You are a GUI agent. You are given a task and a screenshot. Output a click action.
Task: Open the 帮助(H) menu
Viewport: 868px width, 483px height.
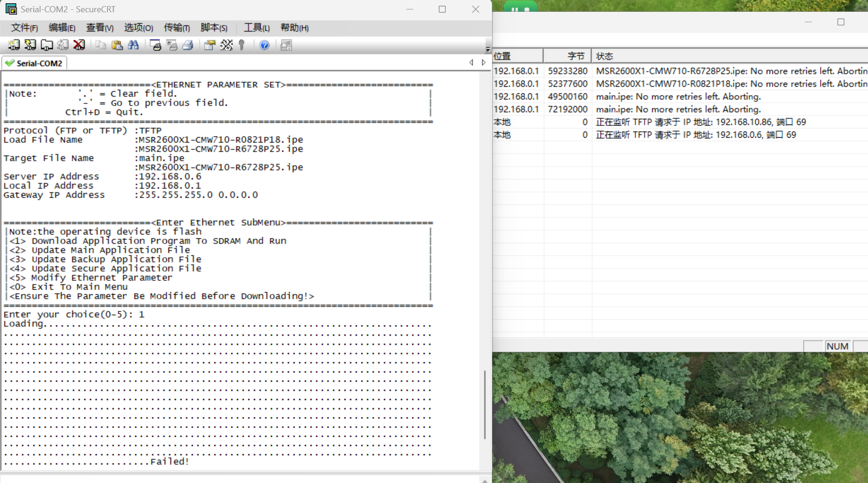(295, 28)
